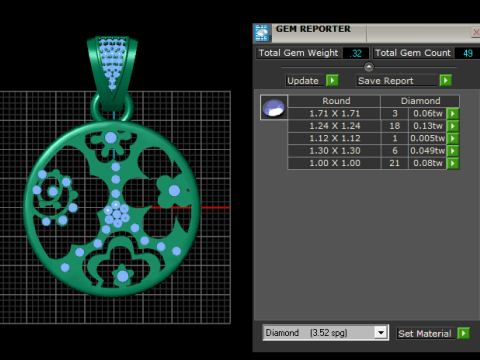
Task: Click green arrow next to Save Report
Action: (446, 80)
